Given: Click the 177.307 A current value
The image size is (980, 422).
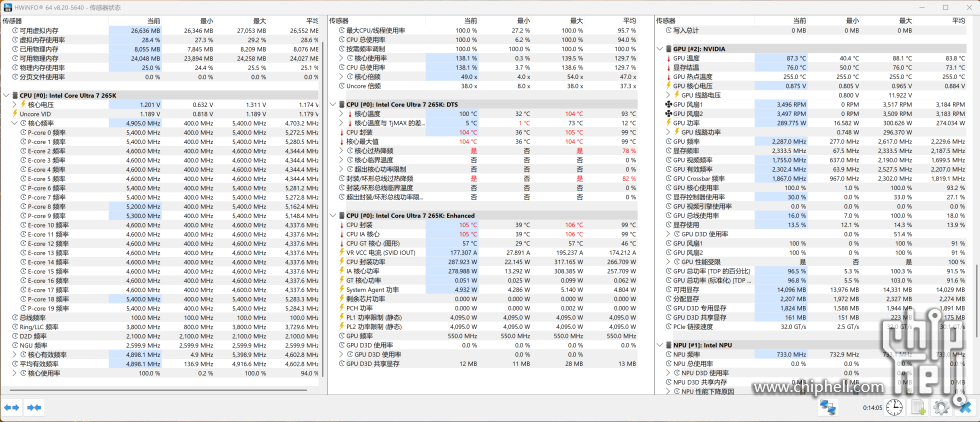Looking at the screenshot, I should click(x=464, y=253).
